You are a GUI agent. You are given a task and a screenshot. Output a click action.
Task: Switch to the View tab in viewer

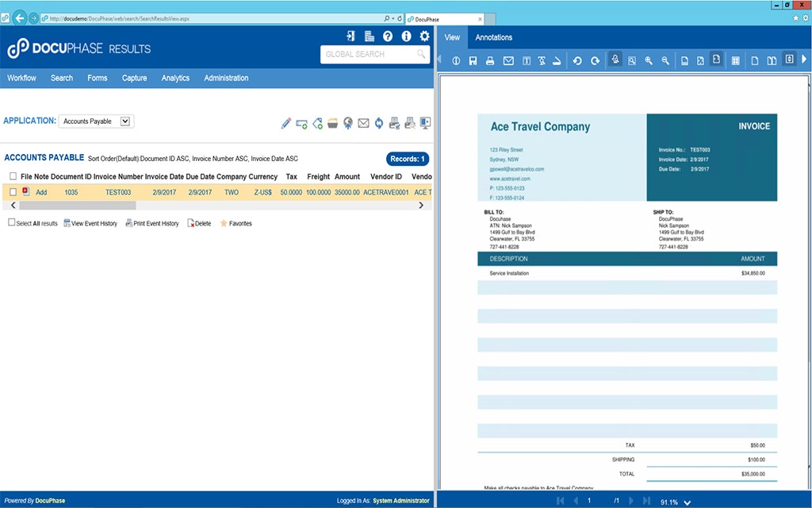click(452, 37)
